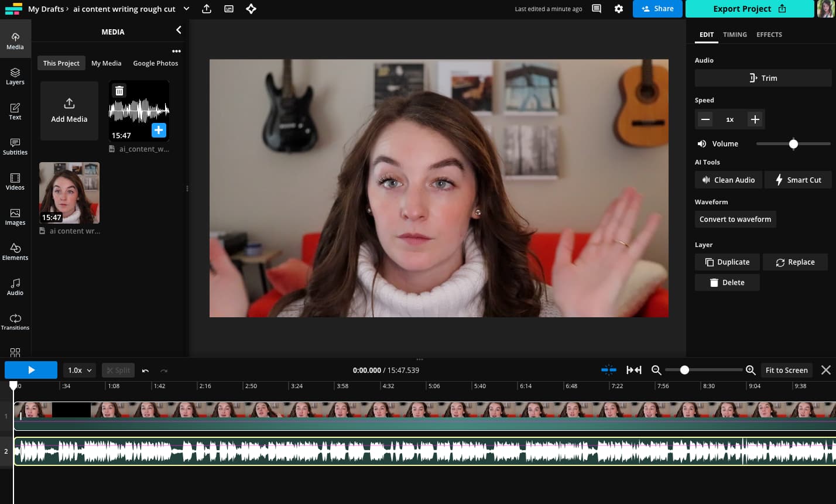Click the captions icon in the top toolbar
This screenshot has width=836, height=504.
point(228,9)
